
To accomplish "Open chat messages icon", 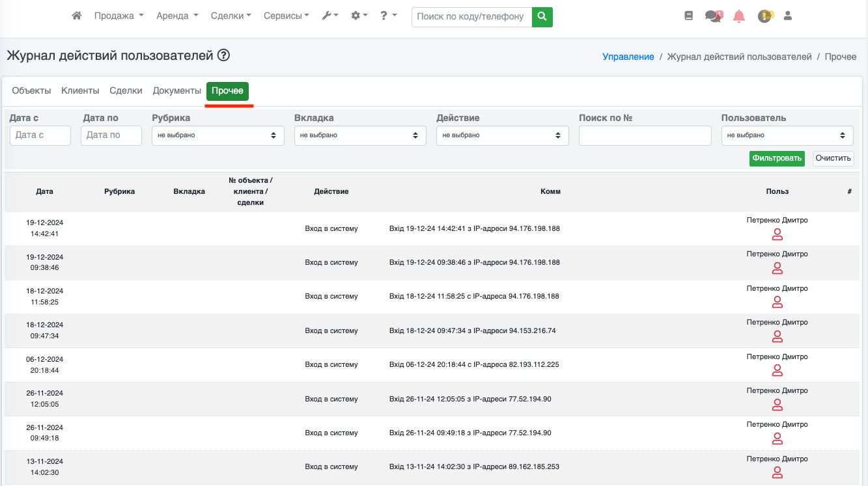I will (x=714, y=16).
